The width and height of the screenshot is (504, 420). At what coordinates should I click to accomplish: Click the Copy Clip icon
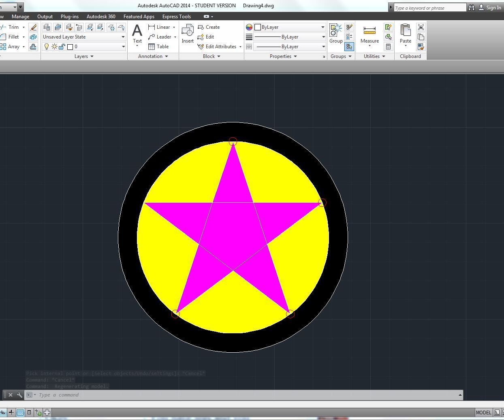coord(421,37)
